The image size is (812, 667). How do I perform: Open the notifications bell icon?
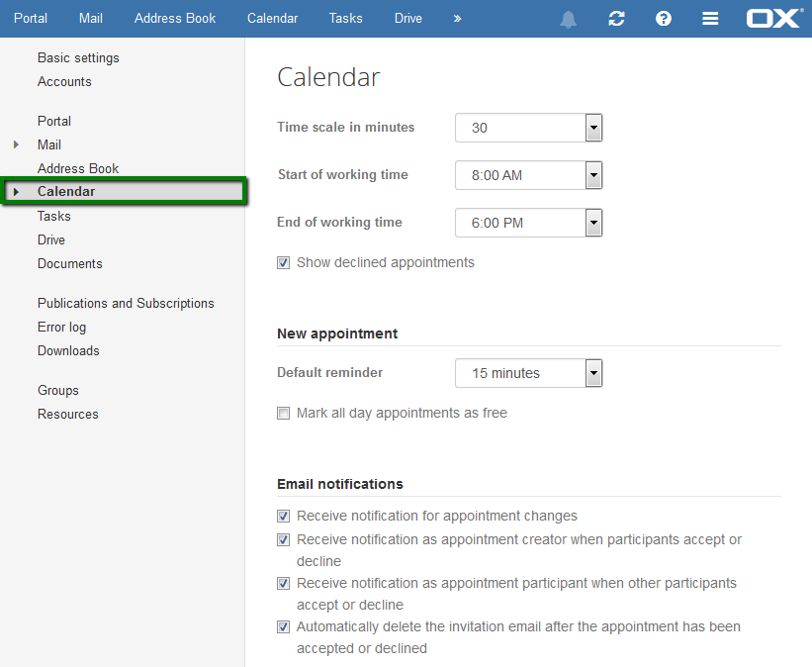pyautogui.click(x=568, y=19)
